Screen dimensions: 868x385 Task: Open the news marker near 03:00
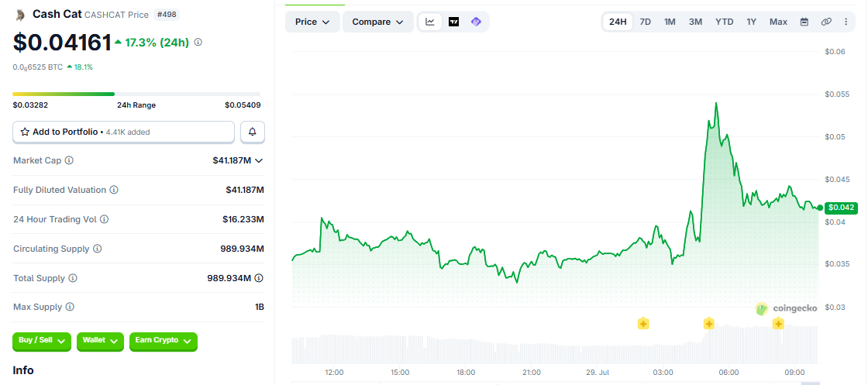point(643,324)
